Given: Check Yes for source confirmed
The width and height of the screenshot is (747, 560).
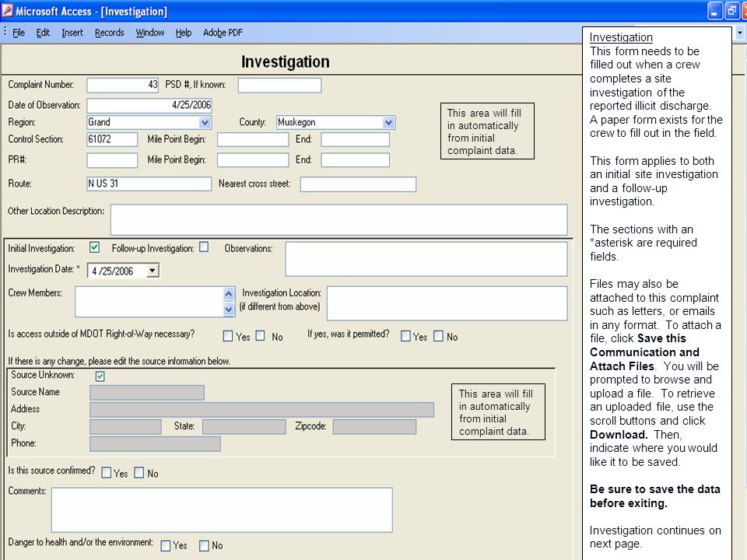Looking at the screenshot, I should pyautogui.click(x=107, y=472).
